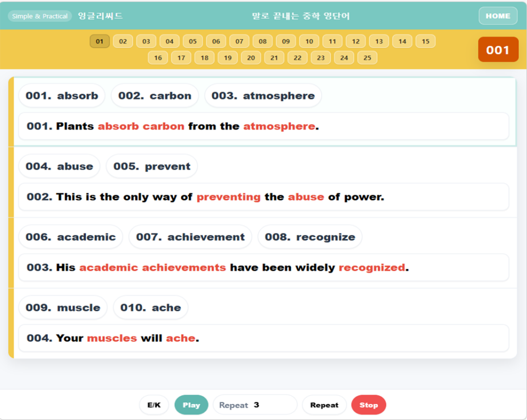Open lesson tab 20

click(251, 58)
